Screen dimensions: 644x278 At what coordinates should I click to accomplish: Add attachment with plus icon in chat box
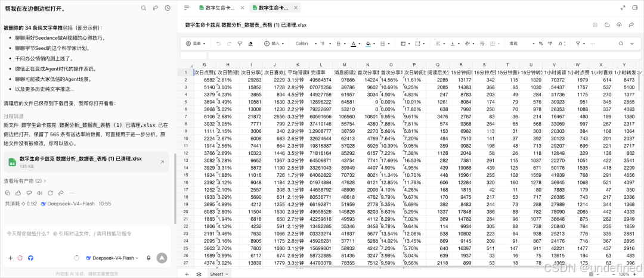11,258
